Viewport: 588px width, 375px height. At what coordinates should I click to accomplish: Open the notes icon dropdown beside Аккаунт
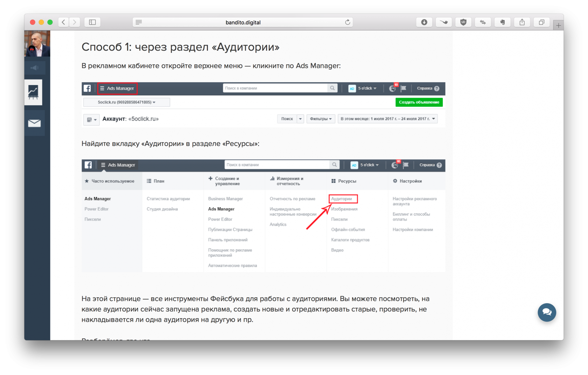click(x=91, y=119)
